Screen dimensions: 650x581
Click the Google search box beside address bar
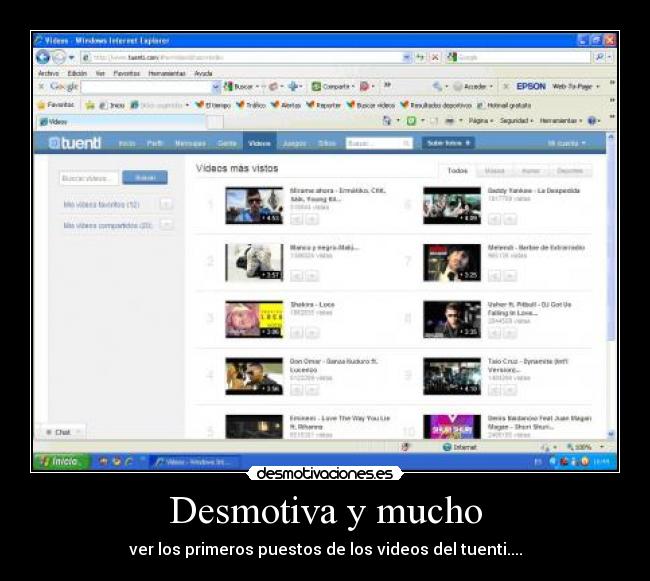[518, 58]
